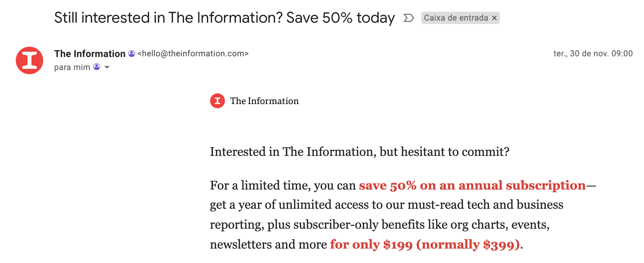The height and width of the screenshot is (263, 644).
Task: Remove the Caixa de entrada label
Action: (x=494, y=18)
